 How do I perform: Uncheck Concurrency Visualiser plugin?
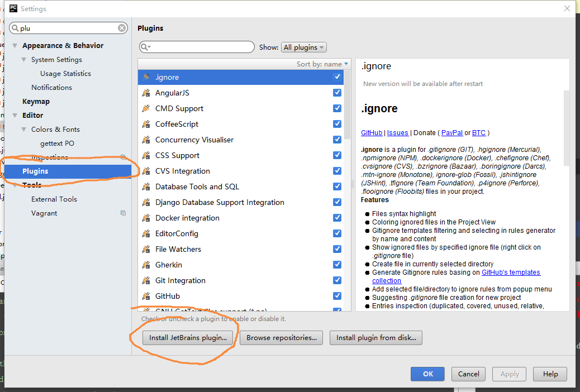click(337, 140)
